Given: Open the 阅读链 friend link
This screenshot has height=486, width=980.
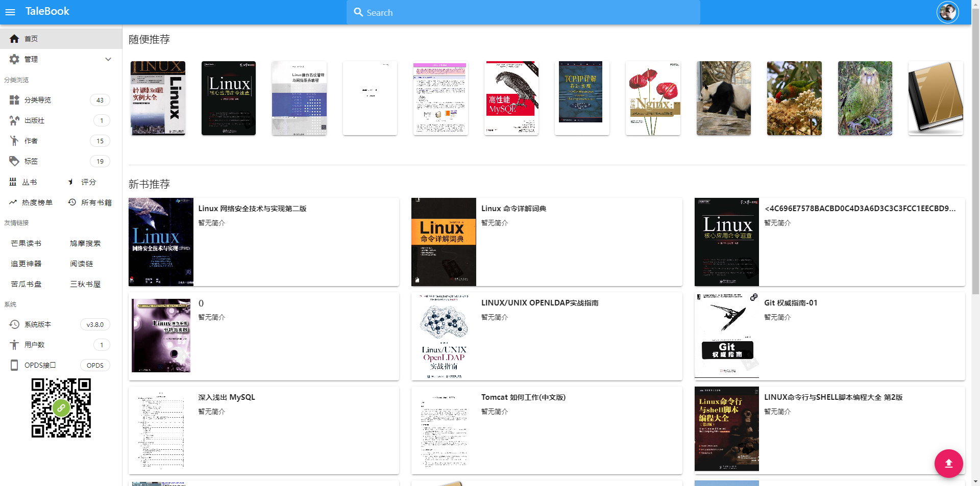Looking at the screenshot, I should pyautogui.click(x=82, y=264).
